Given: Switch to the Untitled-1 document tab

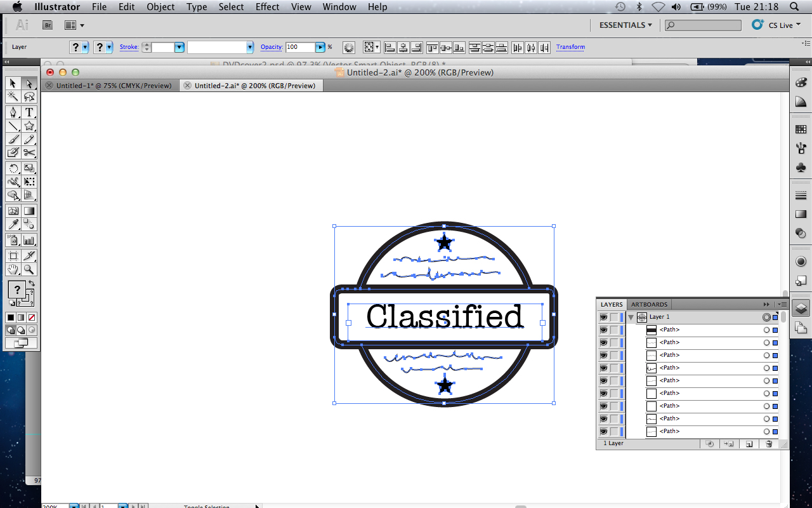Looking at the screenshot, I should point(110,84).
